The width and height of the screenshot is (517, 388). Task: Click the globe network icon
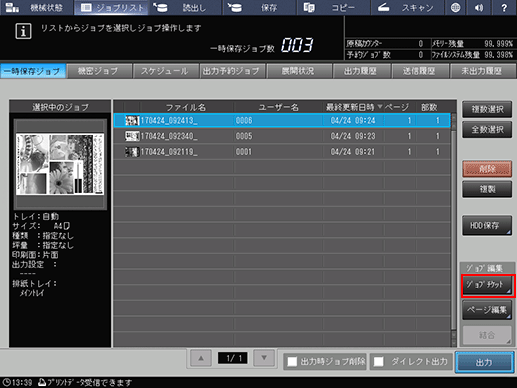click(x=455, y=7)
